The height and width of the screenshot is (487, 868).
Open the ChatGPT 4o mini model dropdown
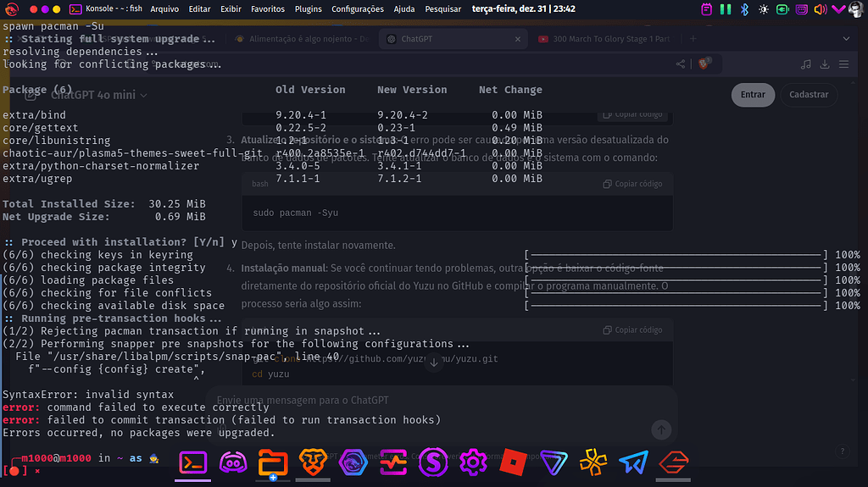click(x=99, y=95)
